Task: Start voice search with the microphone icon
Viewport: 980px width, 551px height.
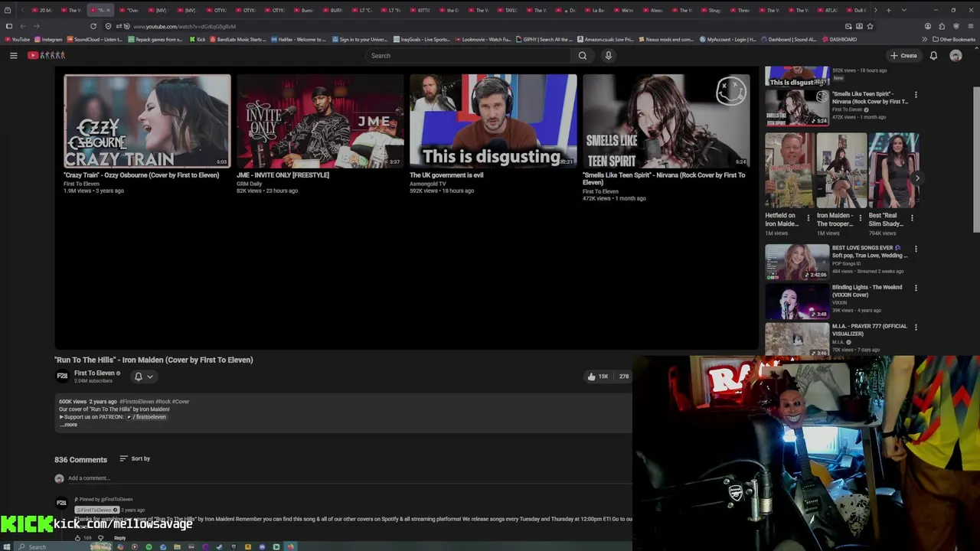Action: pyautogui.click(x=609, y=55)
